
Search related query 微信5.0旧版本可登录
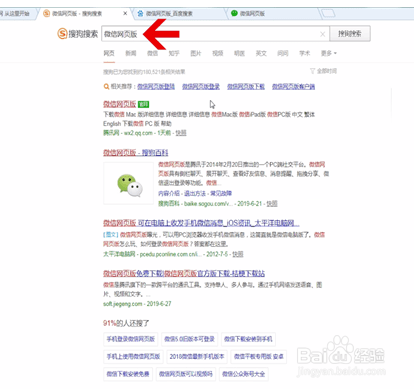click(x=190, y=339)
